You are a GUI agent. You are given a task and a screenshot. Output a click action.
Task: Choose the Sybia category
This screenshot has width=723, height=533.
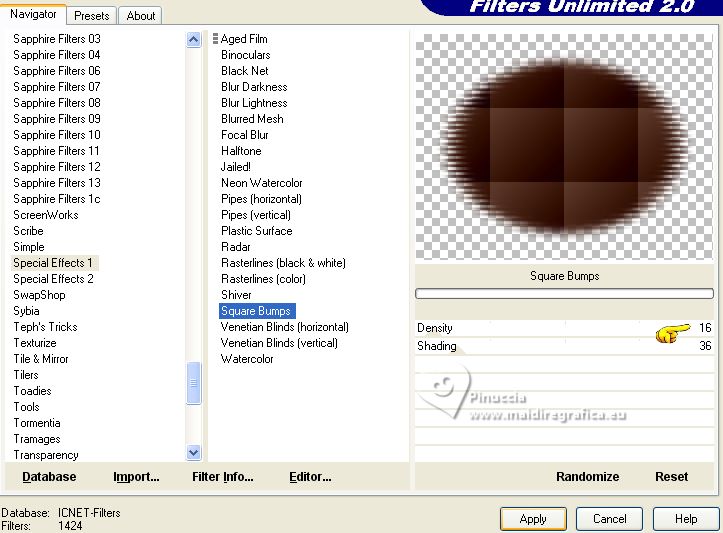(26, 311)
